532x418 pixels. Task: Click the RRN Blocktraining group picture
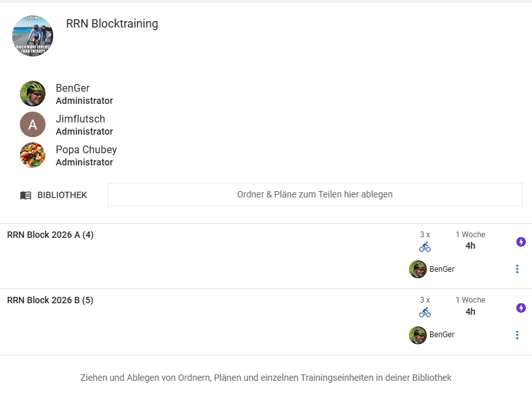(33, 36)
